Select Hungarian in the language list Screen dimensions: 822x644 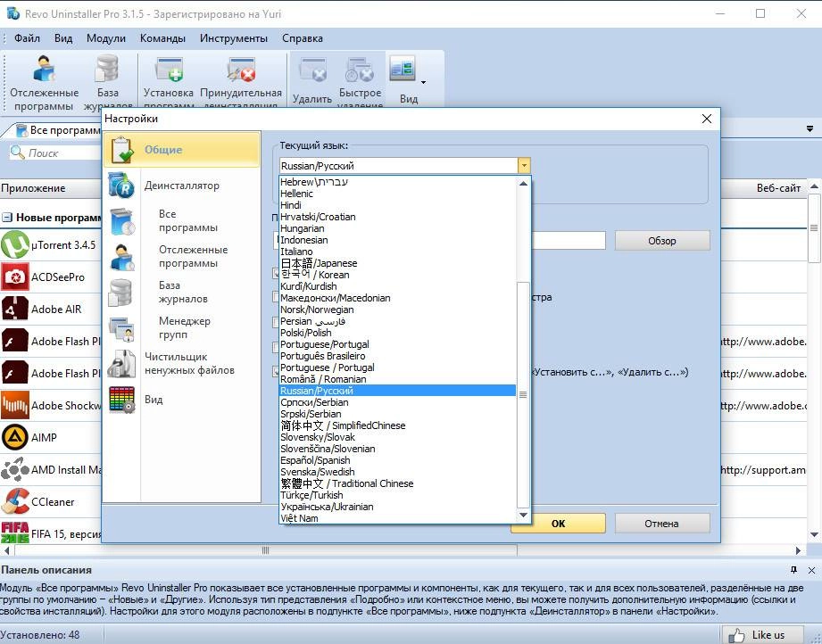click(x=397, y=228)
